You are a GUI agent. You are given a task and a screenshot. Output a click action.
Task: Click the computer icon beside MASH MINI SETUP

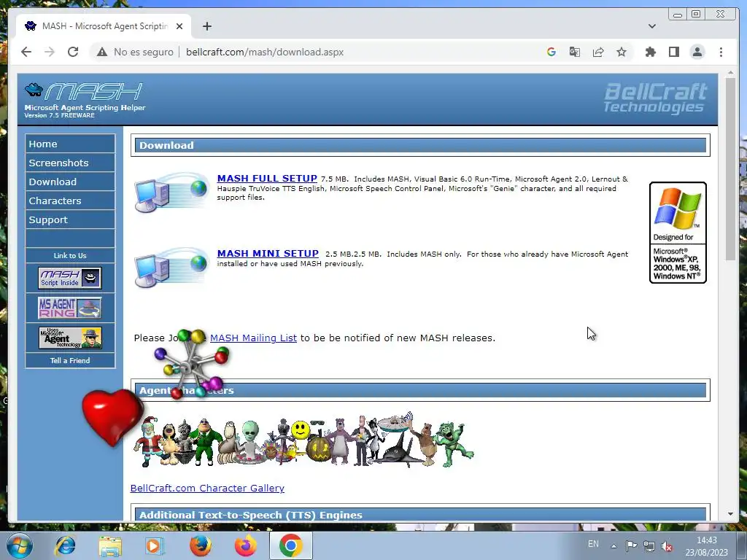pyautogui.click(x=171, y=268)
